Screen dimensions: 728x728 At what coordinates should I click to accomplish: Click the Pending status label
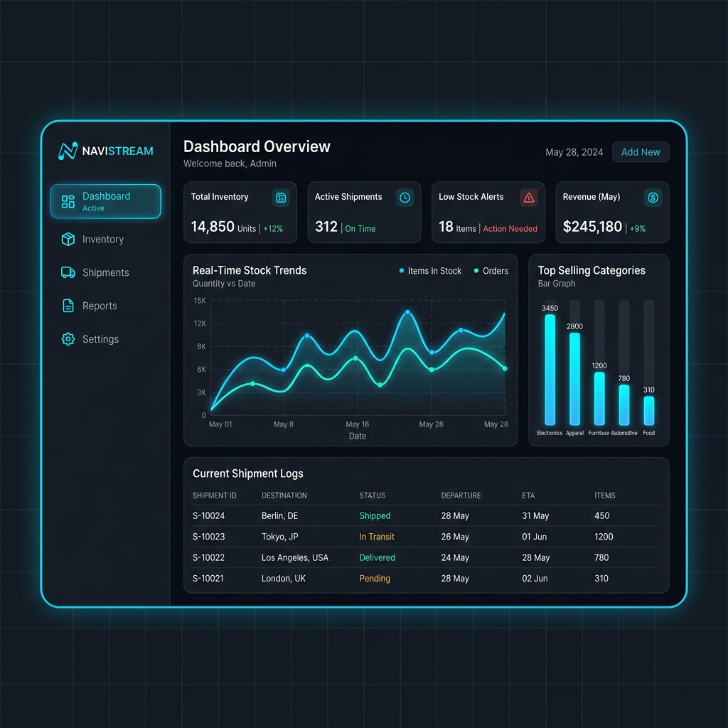(375, 579)
